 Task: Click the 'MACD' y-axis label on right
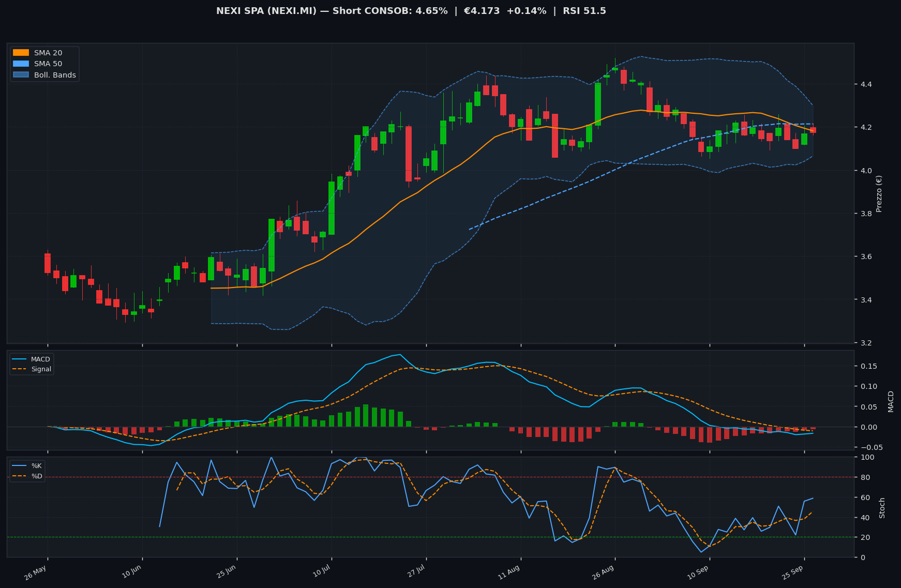click(891, 401)
